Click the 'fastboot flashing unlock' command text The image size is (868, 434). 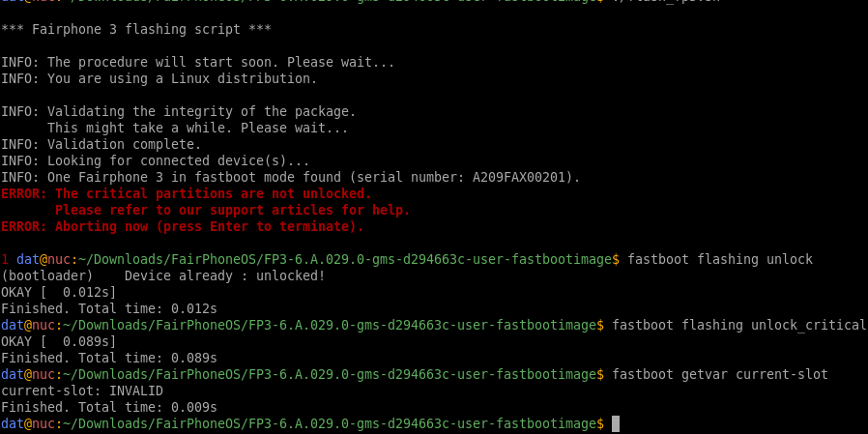click(x=720, y=259)
